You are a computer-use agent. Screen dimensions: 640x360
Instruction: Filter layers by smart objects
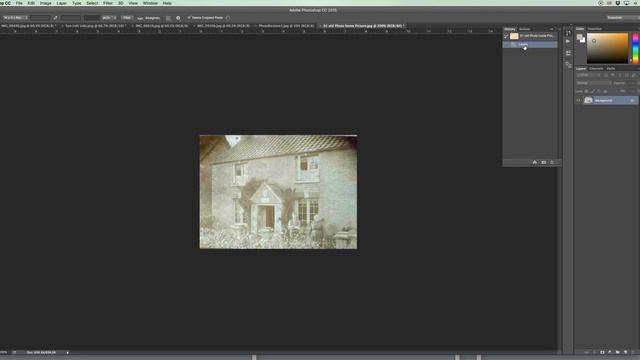click(x=634, y=75)
